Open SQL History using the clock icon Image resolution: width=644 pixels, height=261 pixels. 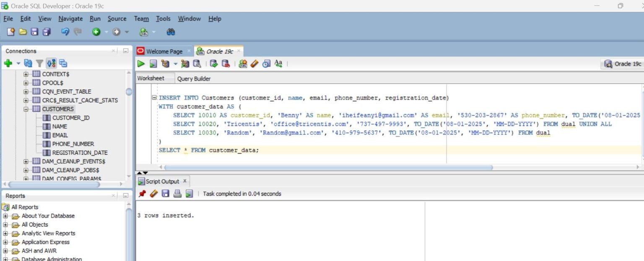point(266,64)
